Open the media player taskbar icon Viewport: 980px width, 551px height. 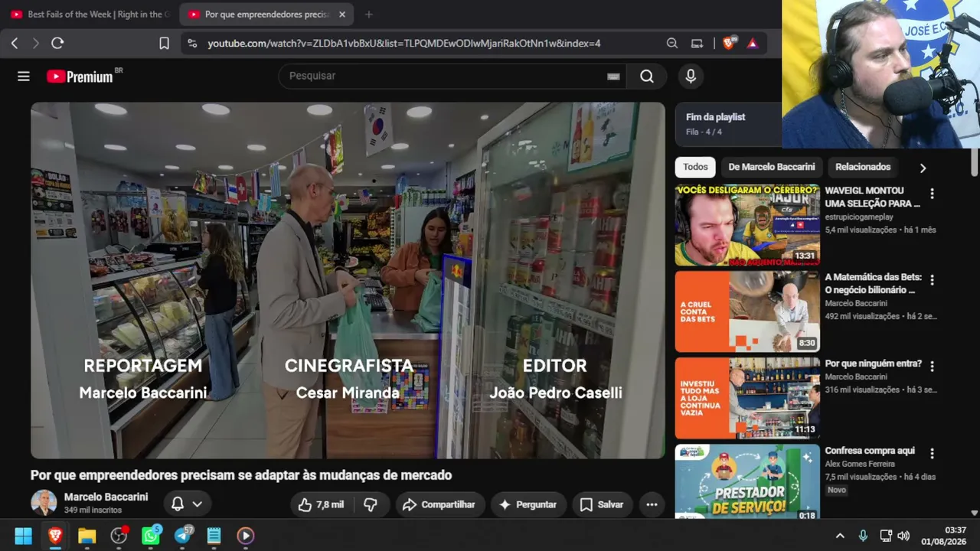[245, 535]
